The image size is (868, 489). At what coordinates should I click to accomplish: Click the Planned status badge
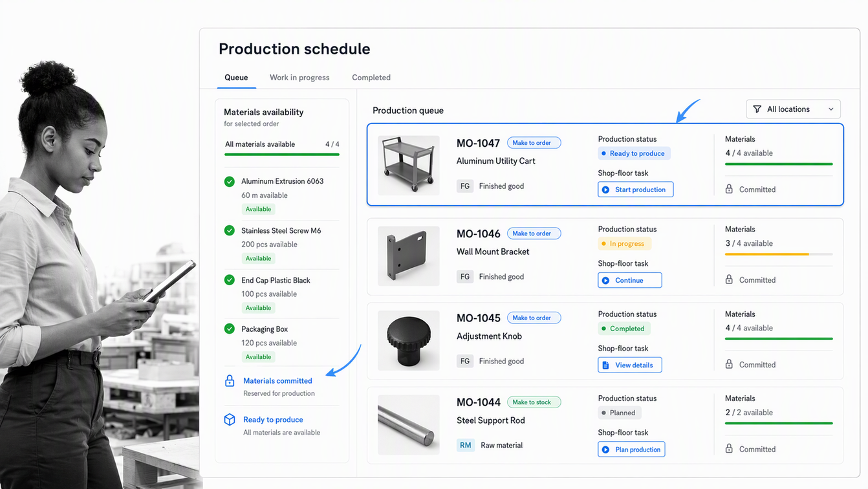pyautogui.click(x=620, y=413)
